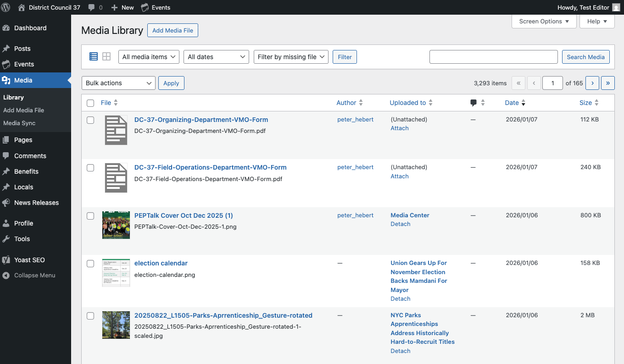This screenshot has width=624, height=364.
Task: Expand the Bulk actions dropdown
Action: click(x=118, y=83)
